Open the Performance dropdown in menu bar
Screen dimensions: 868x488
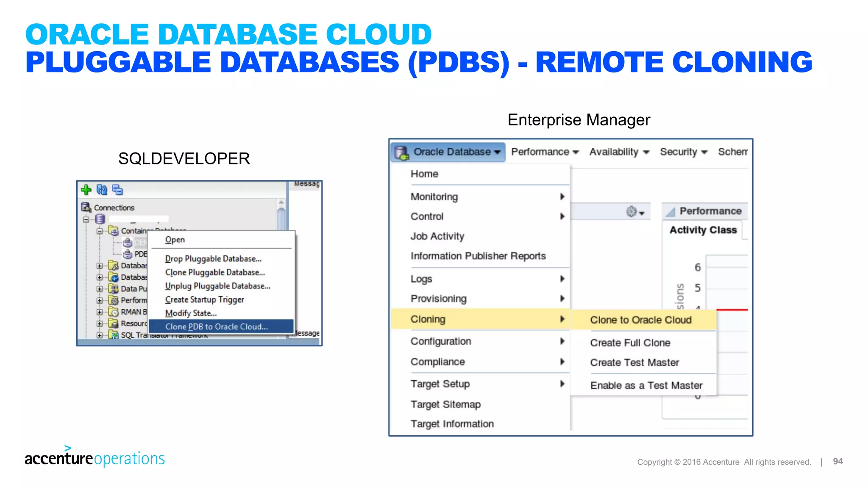click(545, 152)
